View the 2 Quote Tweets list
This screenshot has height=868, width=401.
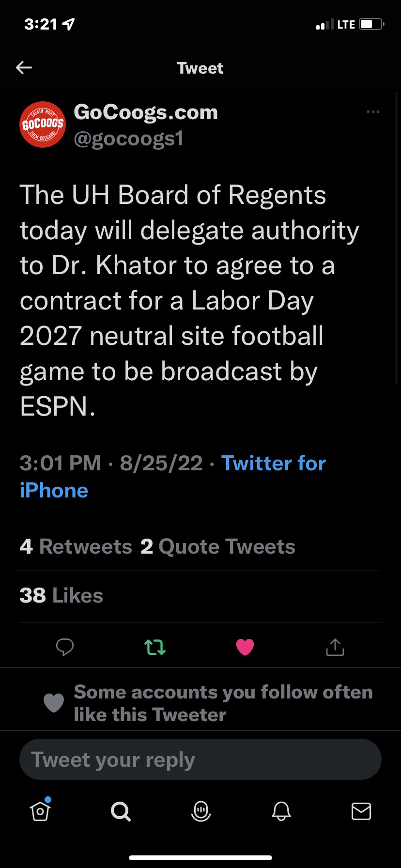click(218, 547)
